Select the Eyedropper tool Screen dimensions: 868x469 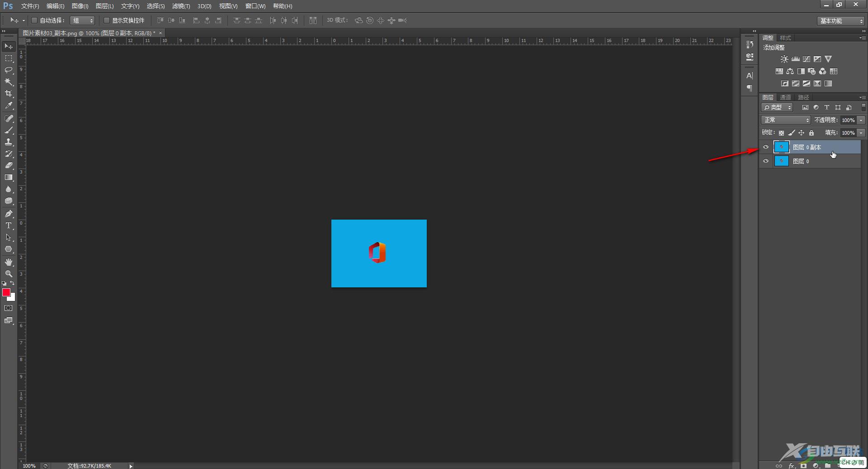click(x=9, y=105)
